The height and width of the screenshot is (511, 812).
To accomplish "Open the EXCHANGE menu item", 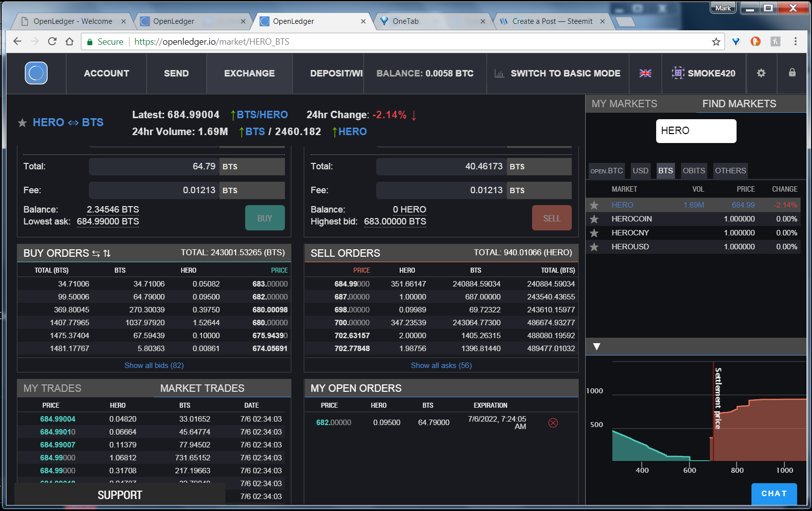I will [249, 73].
